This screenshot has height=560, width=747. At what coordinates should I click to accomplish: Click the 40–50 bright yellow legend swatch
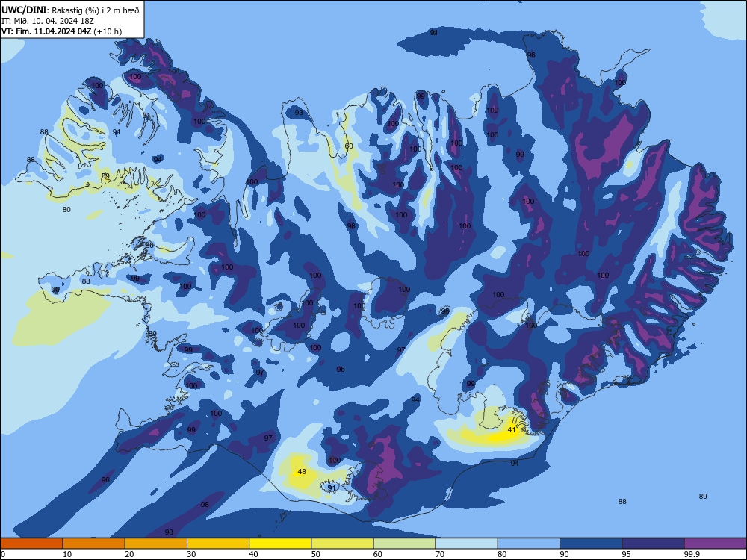click(280, 544)
